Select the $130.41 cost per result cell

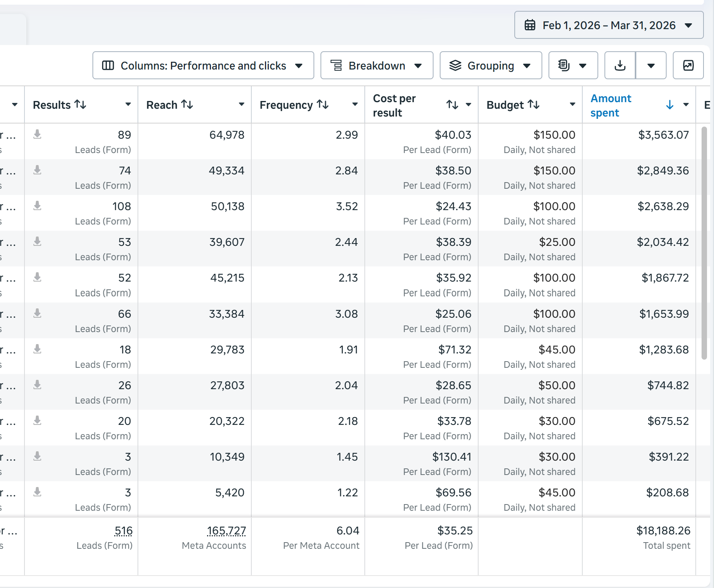tap(421, 463)
